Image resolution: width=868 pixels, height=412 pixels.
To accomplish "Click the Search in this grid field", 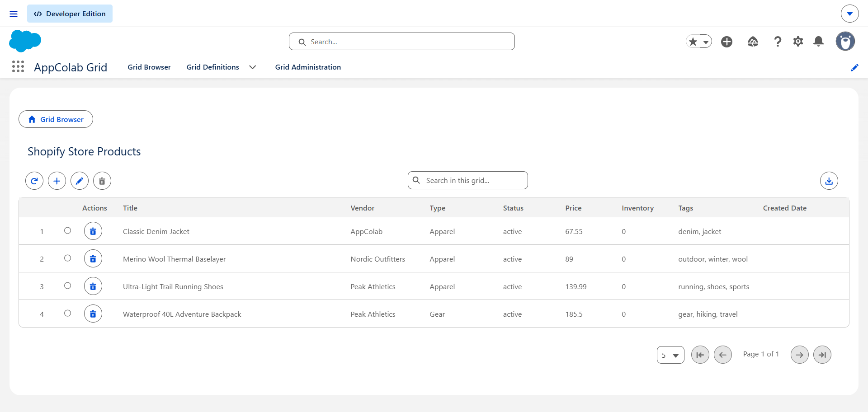I will point(468,180).
